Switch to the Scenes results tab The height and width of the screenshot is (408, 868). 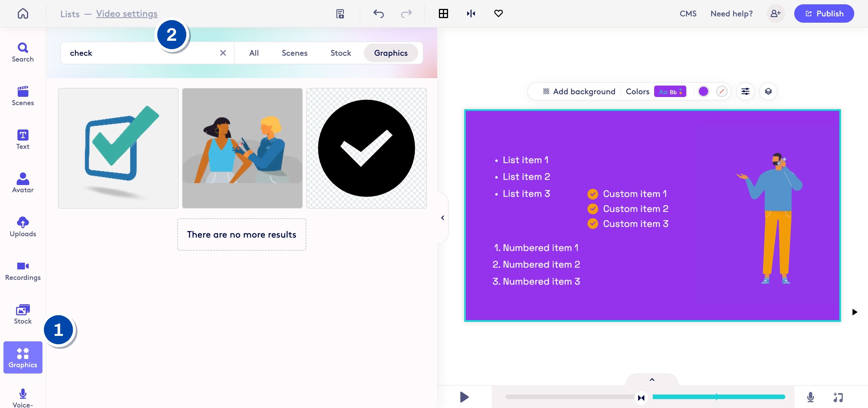(294, 53)
